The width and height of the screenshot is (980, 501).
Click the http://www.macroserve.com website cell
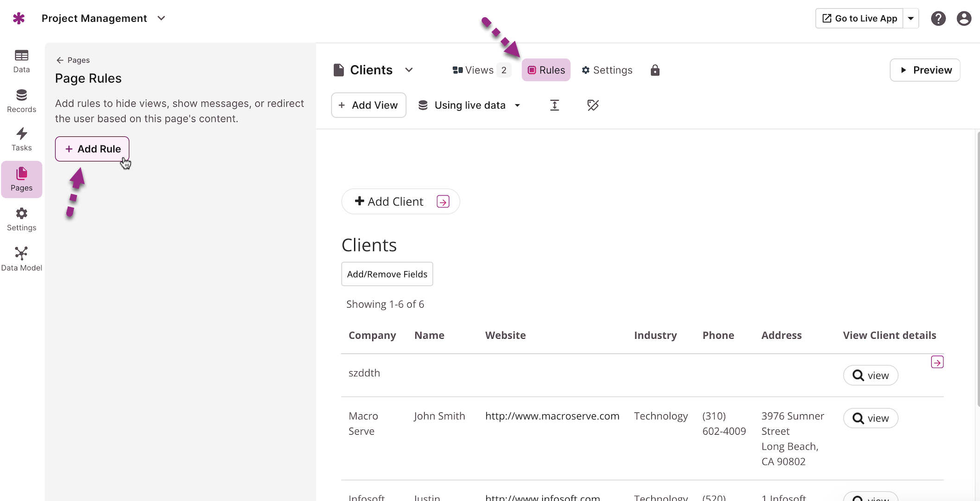point(552,416)
